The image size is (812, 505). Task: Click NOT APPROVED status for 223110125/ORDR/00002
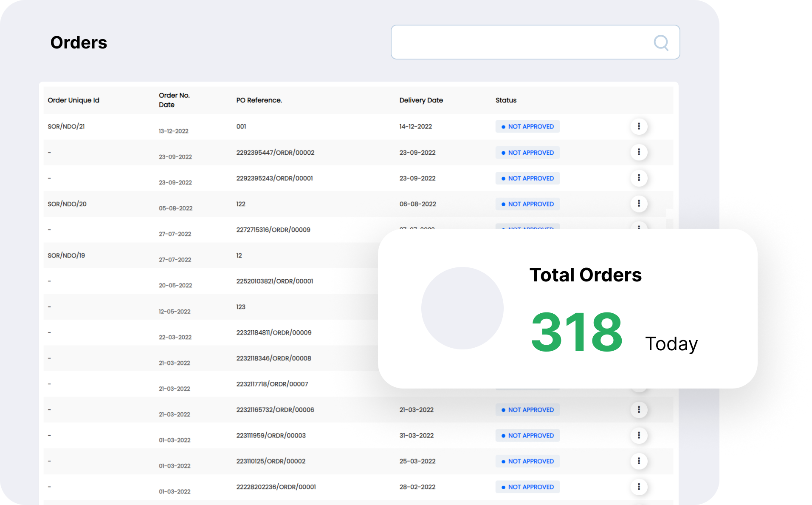point(527,461)
